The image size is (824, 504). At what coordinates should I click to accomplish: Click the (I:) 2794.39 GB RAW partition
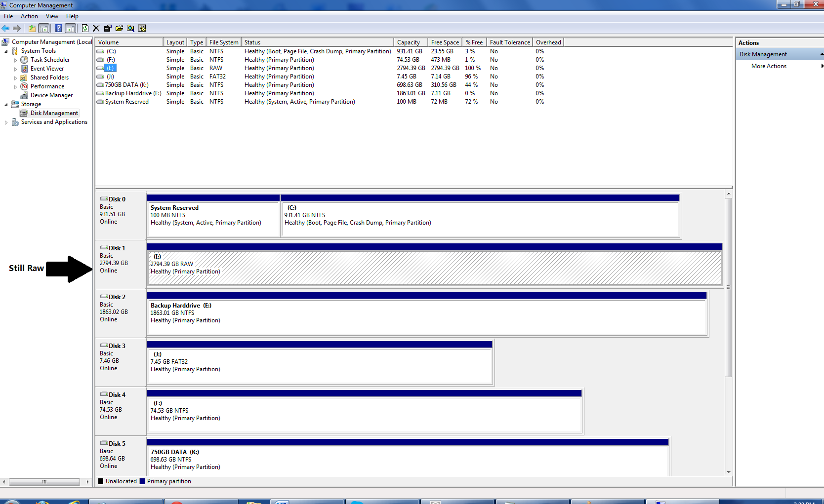click(x=435, y=265)
